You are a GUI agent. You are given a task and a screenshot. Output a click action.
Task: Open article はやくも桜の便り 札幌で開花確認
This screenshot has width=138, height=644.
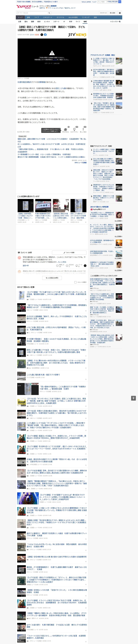tap(57, 626)
